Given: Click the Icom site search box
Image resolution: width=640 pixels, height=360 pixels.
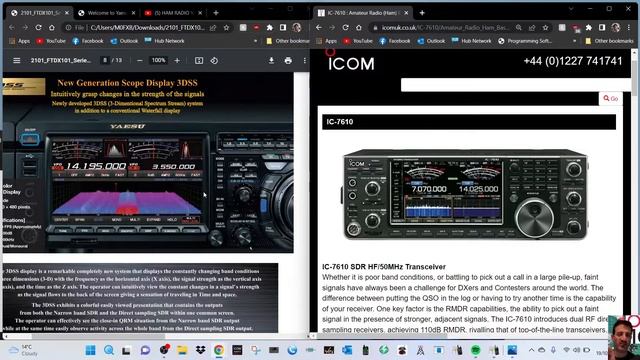Looking at the screenshot, I should point(516,85).
